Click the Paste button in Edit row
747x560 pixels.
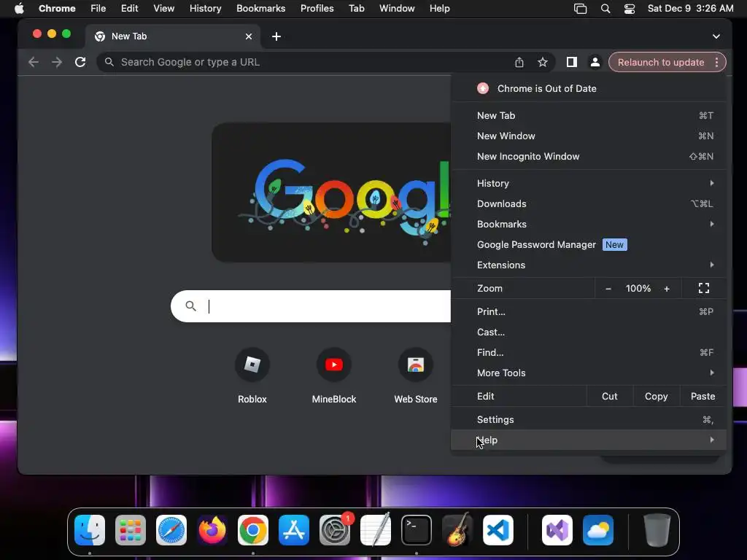[x=703, y=396]
